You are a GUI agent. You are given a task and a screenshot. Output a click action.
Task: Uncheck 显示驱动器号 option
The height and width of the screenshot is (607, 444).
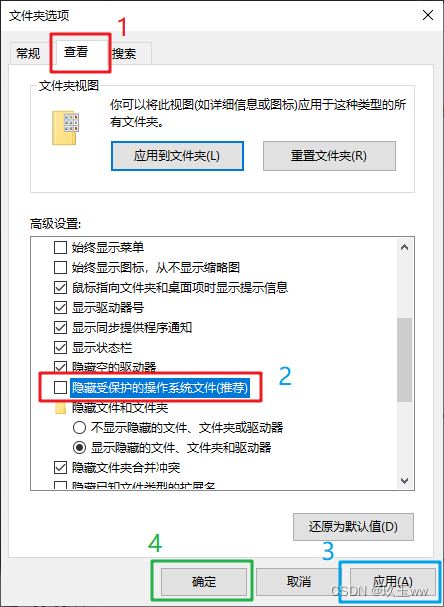tap(60, 308)
